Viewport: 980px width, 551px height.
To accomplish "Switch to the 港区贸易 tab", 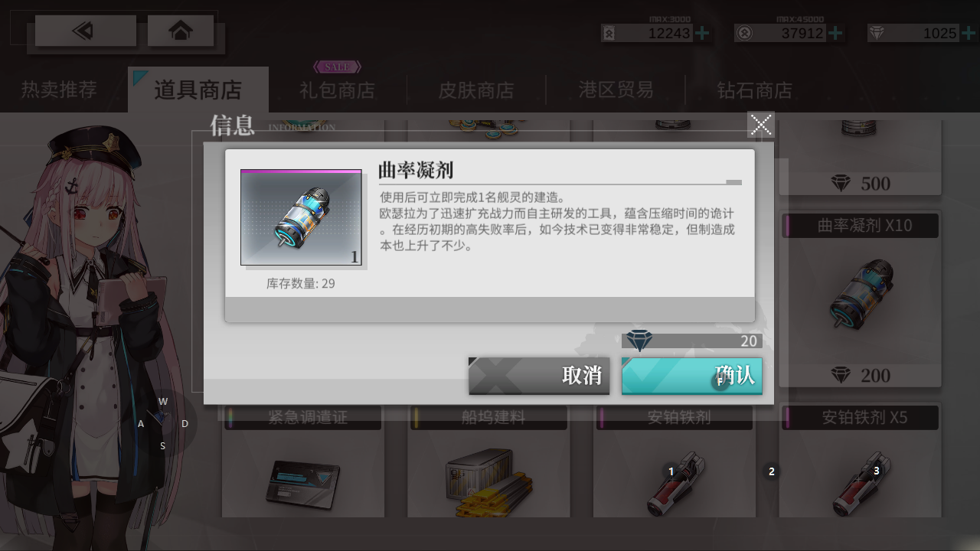I will [x=616, y=90].
